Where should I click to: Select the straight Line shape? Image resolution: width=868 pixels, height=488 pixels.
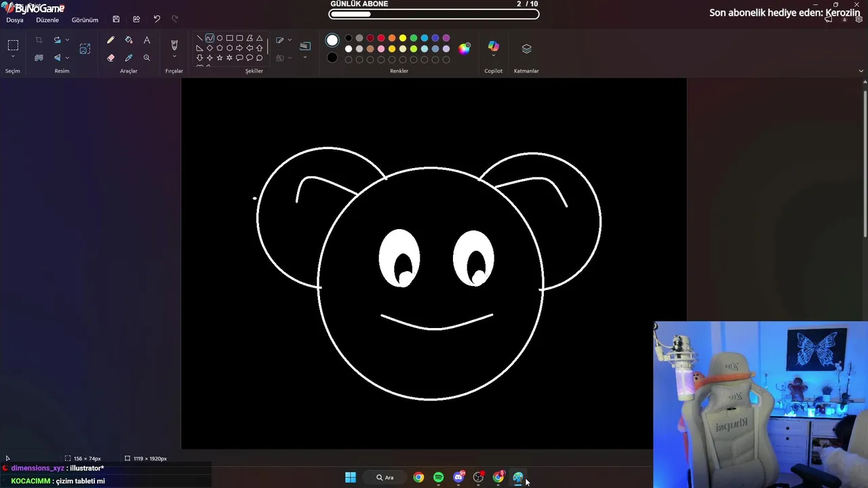coord(199,39)
